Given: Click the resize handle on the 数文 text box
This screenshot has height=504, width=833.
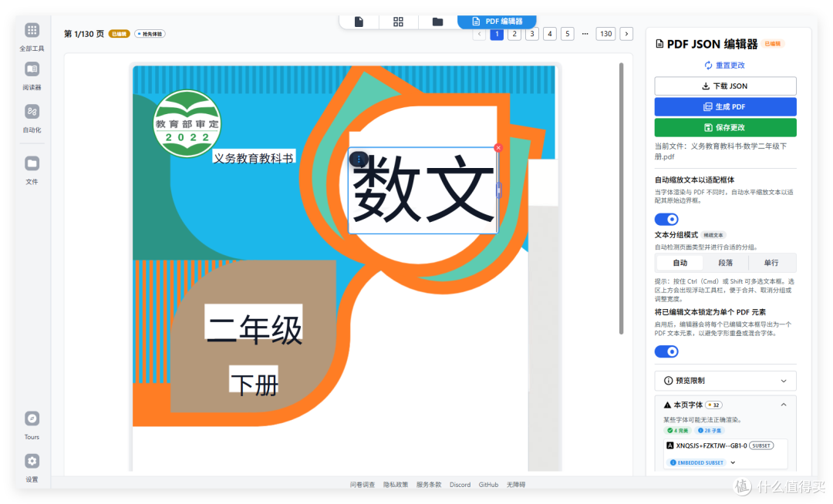Looking at the screenshot, I should tap(499, 190).
